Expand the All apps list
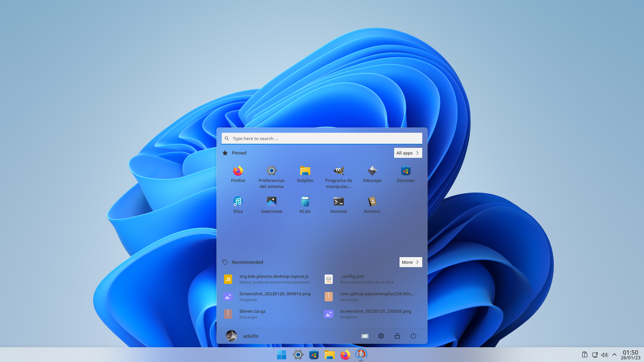The height and width of the screenshot is (362, 644). tap(408, 153)
